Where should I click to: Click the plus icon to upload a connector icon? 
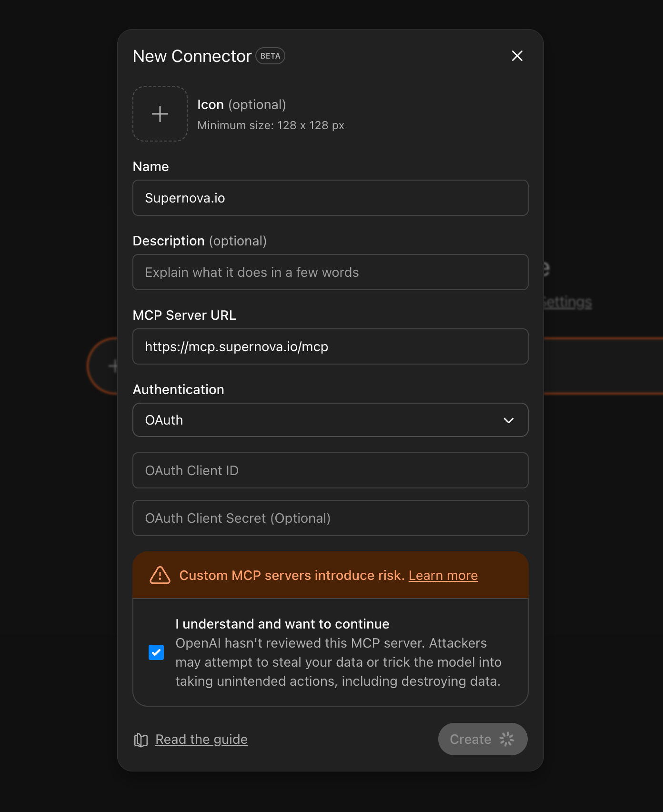click(160, 114)
